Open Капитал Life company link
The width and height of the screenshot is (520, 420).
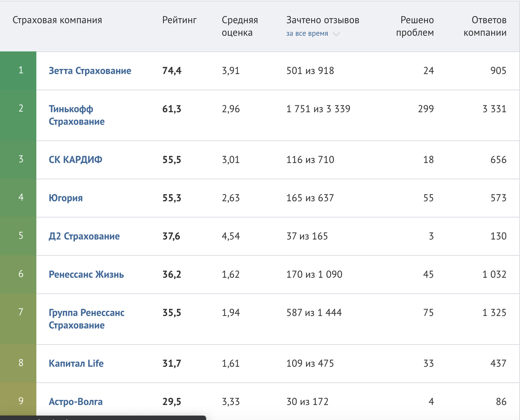(x=76, y=363)
